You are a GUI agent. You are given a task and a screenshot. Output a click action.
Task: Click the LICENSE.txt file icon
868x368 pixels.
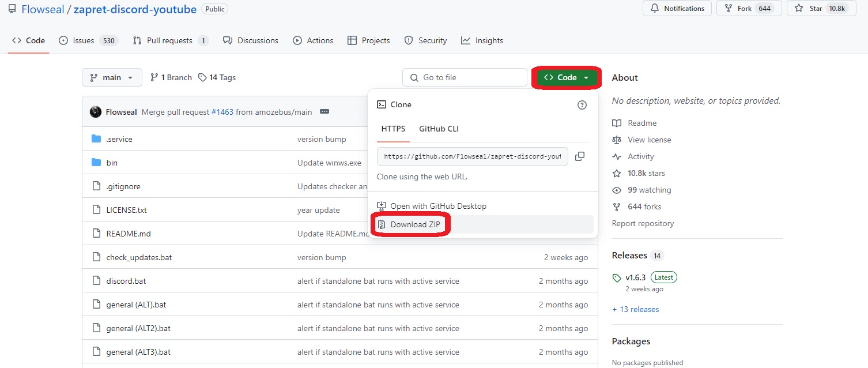click(96, 210)
